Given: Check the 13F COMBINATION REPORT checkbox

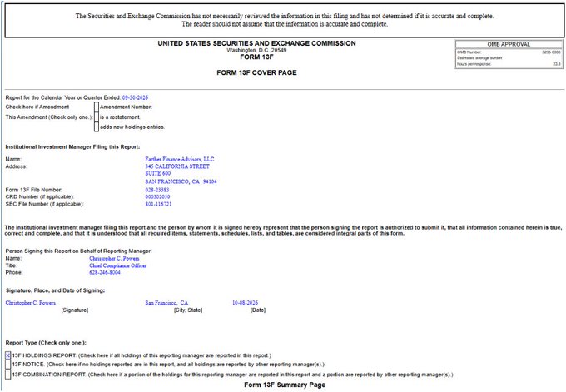Looking at the screenshot, I should click(x=8, y=375).
